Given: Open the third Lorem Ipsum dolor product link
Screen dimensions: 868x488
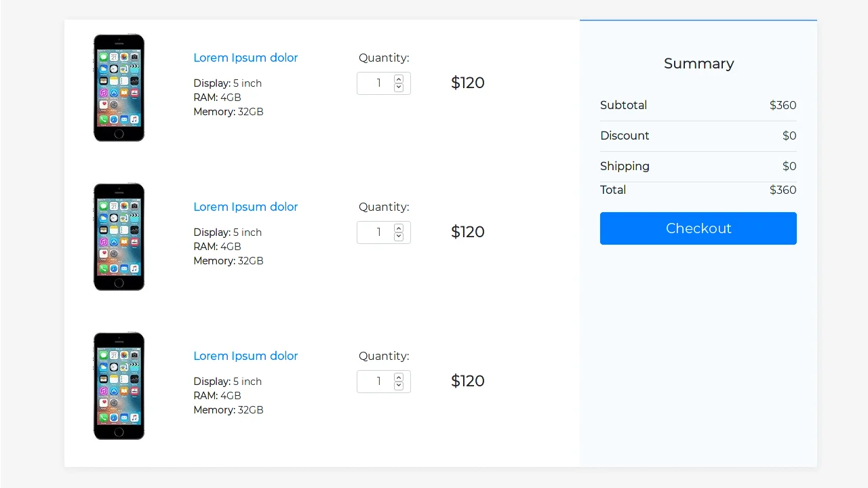Looking at the screenshot, I should 245,356.
